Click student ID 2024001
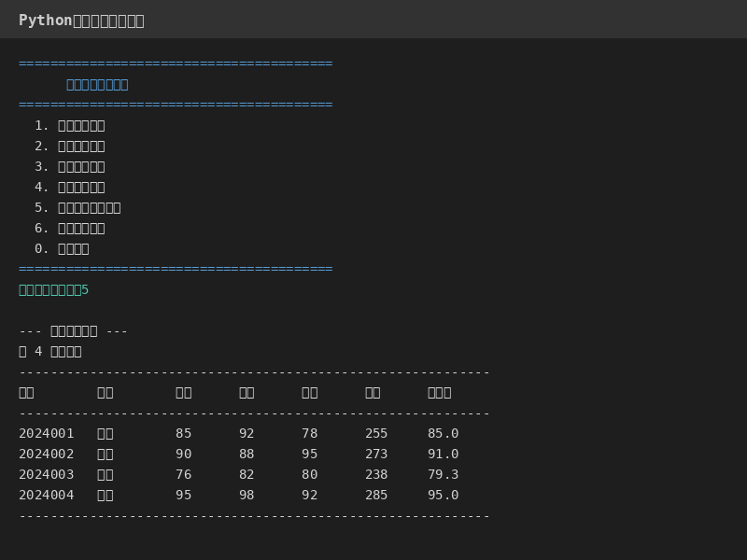This screenshot has height=560, width=747. click(46, 433)
